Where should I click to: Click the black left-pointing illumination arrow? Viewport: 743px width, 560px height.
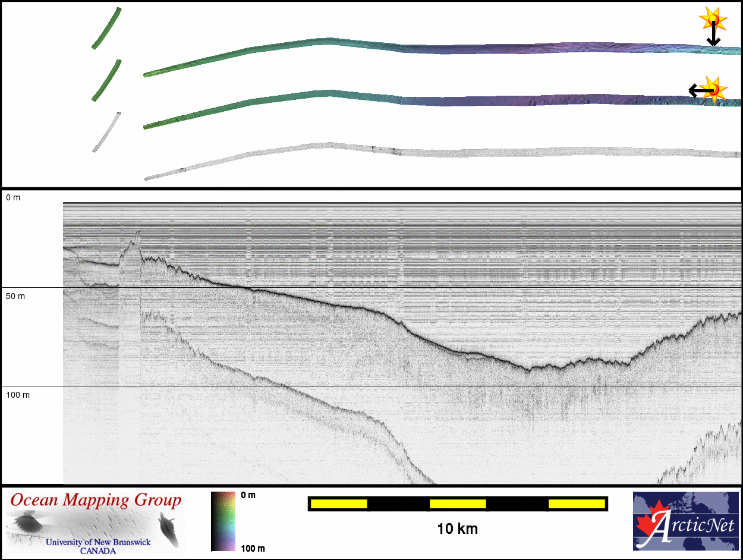[x=697, y=90]
